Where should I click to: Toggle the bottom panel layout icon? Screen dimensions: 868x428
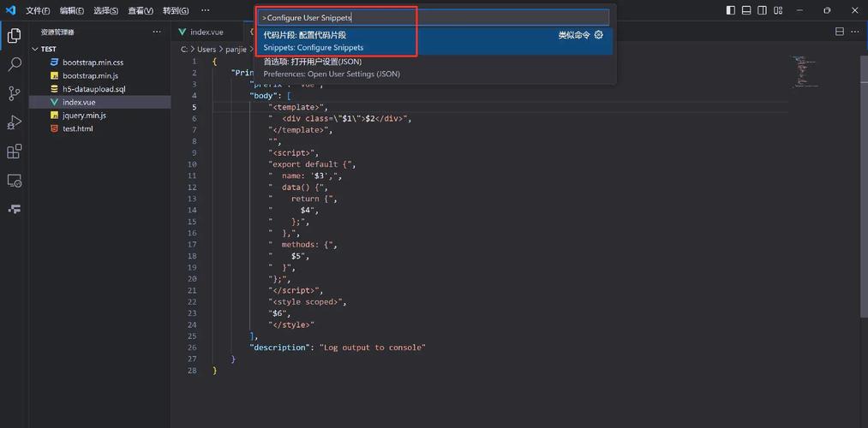point(746,10)
